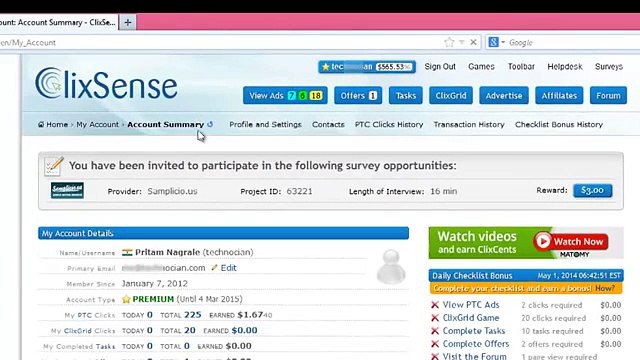
Task: Open the Advertise button
Action: tap(504, 96)
